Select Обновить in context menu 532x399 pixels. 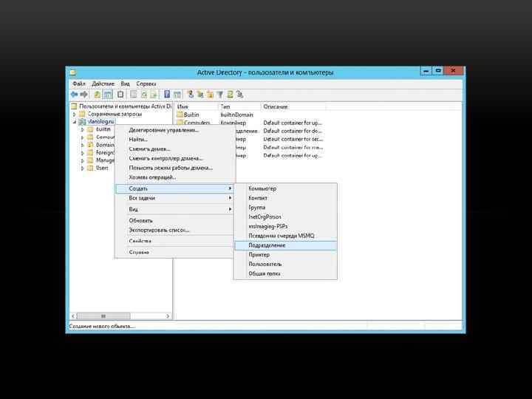pos(174,220)
